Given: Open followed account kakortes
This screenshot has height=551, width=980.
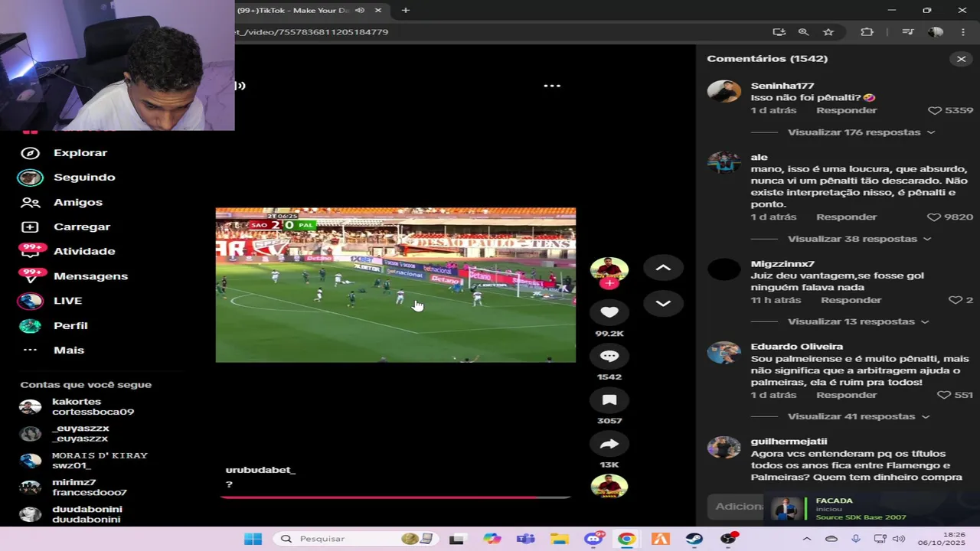Looking at the screenshot, I should (x=77, y=407).
